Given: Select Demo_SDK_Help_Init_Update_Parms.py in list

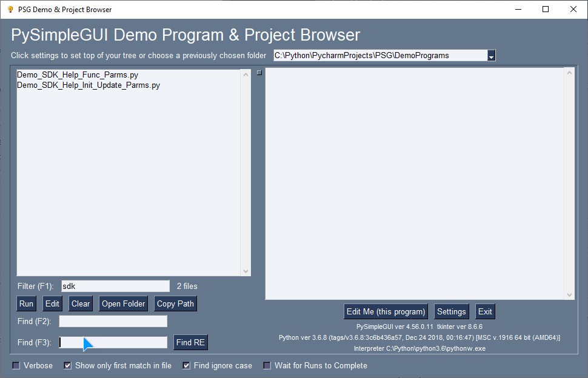Looking at the screenshot, I should 89,85.
